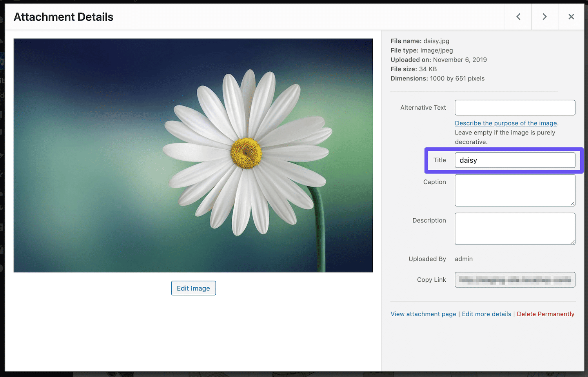Click the 'Alternative Text' field label

point(423,108)
